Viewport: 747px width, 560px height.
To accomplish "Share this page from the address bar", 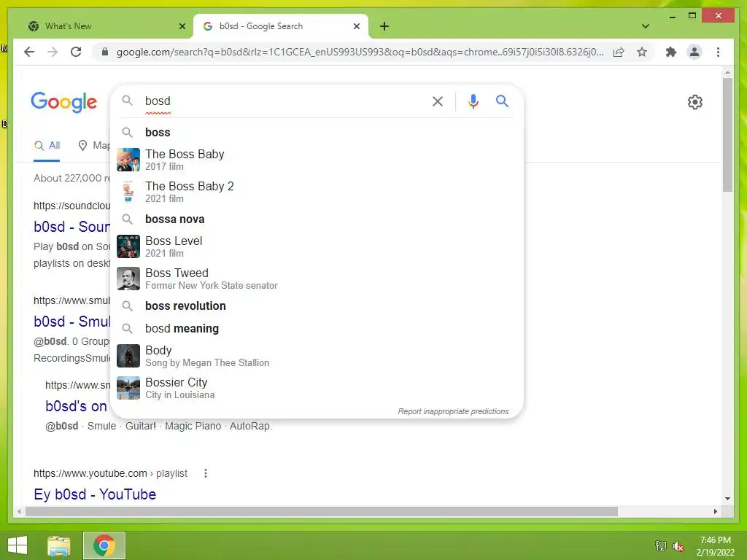I will (619, 52).
